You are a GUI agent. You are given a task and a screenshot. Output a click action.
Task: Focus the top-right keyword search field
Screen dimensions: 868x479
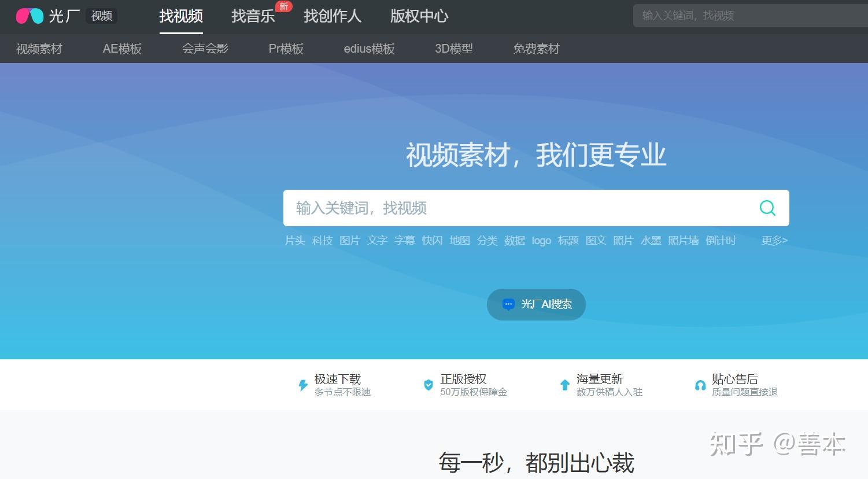(x=751, y=16)
